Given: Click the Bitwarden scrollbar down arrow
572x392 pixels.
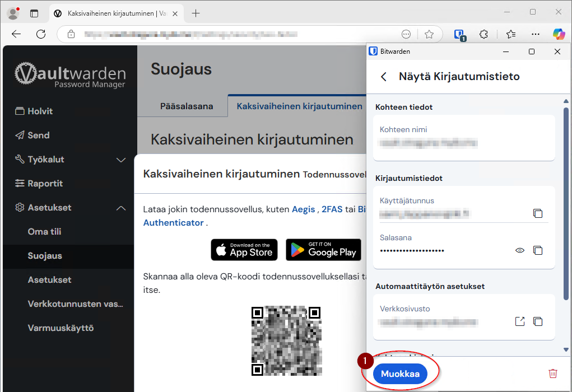Looking at the screenshot, I should [x=566, y=349].
